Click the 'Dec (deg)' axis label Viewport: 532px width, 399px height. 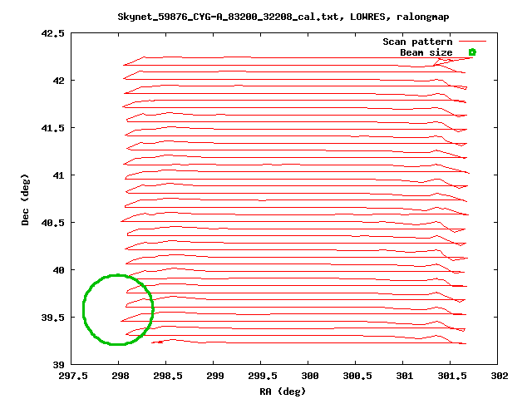[25, 199]
